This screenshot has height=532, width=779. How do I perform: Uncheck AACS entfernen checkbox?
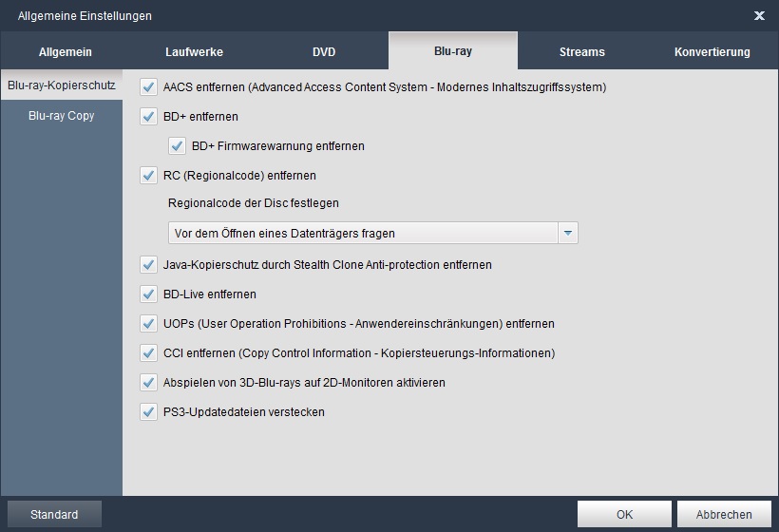[148, 87]
